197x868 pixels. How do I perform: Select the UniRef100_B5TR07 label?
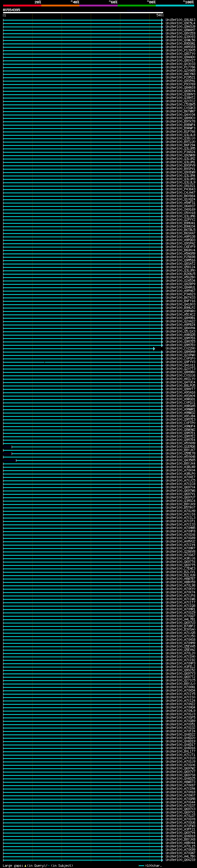[180, 508]
